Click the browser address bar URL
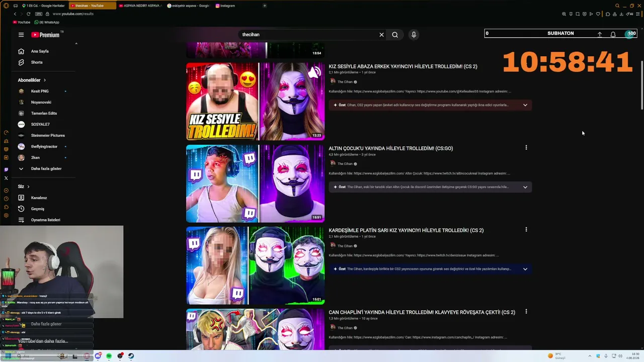This screenshot has width=644, height=362. (x=73, y=14)
